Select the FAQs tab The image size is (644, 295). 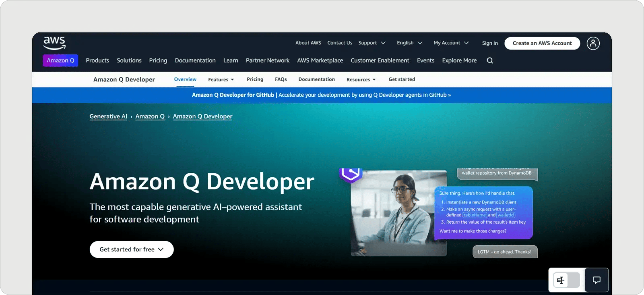coord(281,79)
